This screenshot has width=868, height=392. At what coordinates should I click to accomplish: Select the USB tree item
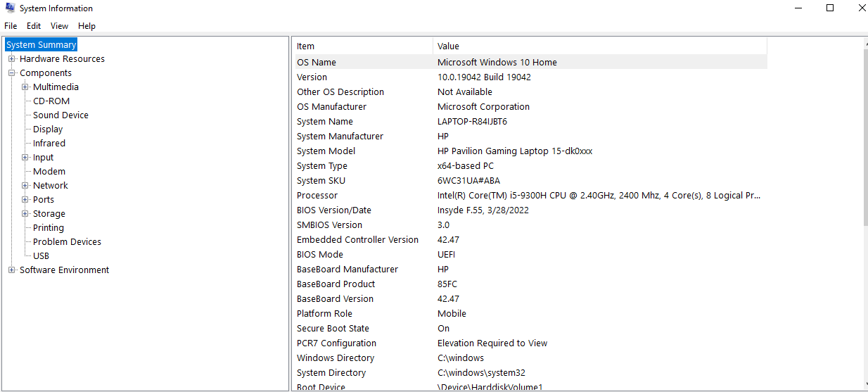(x=41, y=256)
